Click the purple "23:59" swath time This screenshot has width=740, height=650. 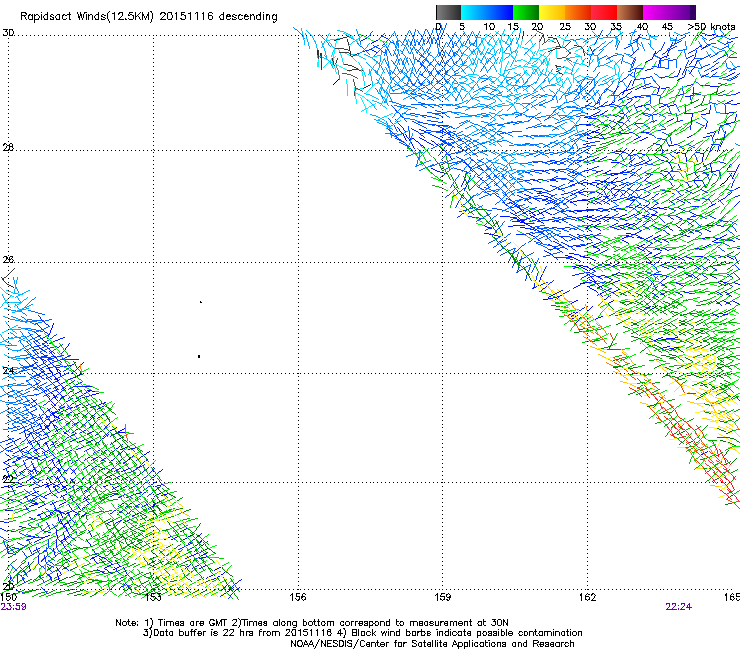coord(13,607)
